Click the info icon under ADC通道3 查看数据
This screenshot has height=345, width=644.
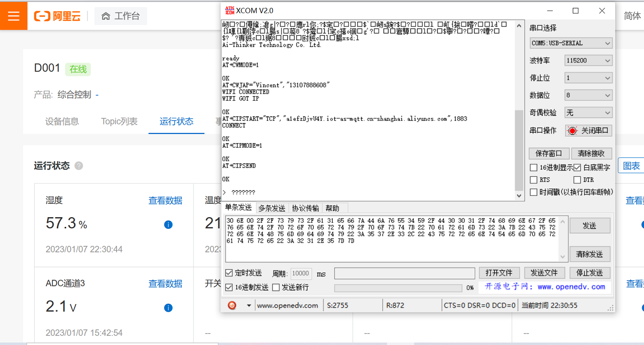click(168, 308)
